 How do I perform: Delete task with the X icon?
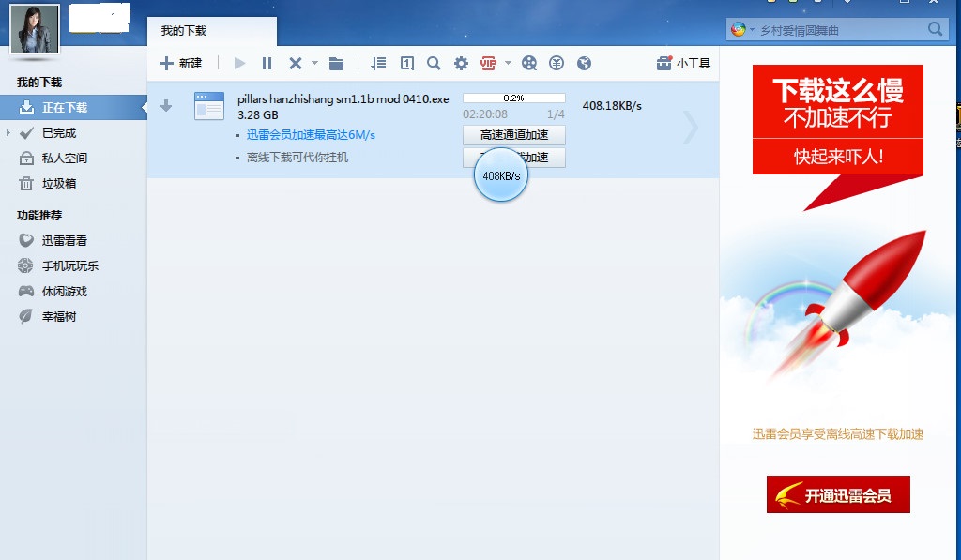point(295,64)
